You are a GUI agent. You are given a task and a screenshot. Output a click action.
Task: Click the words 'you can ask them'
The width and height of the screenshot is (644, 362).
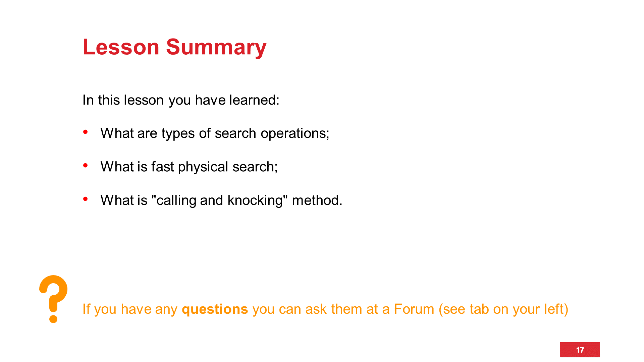306,309
